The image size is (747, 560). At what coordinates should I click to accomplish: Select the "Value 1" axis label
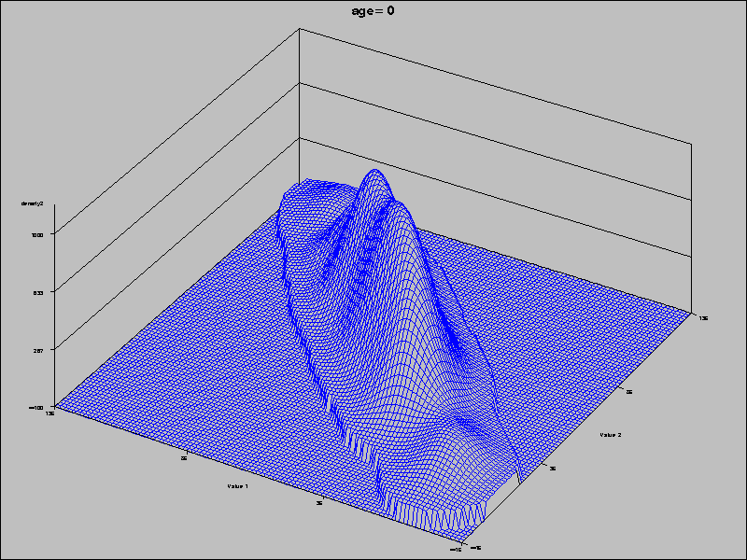click(237, 486)
